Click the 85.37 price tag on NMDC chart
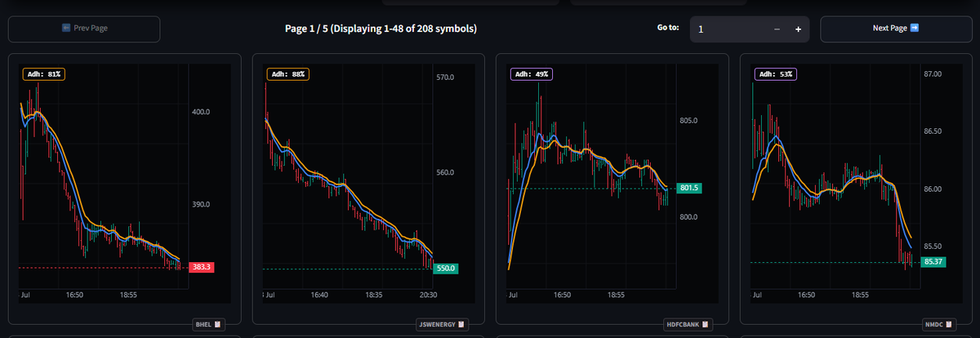The height and width of the screenshot is (338, 980). click(935, 262)
